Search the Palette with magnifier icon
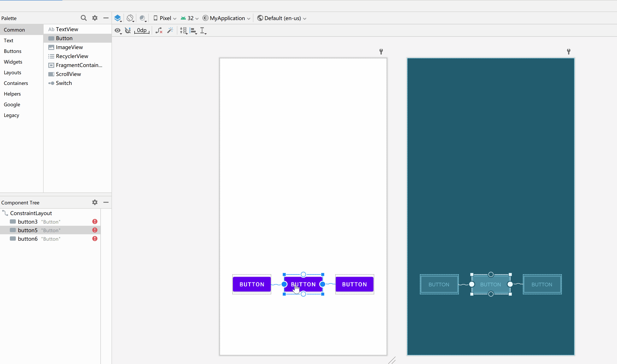 pyautogui.click(x=84, y=18)
